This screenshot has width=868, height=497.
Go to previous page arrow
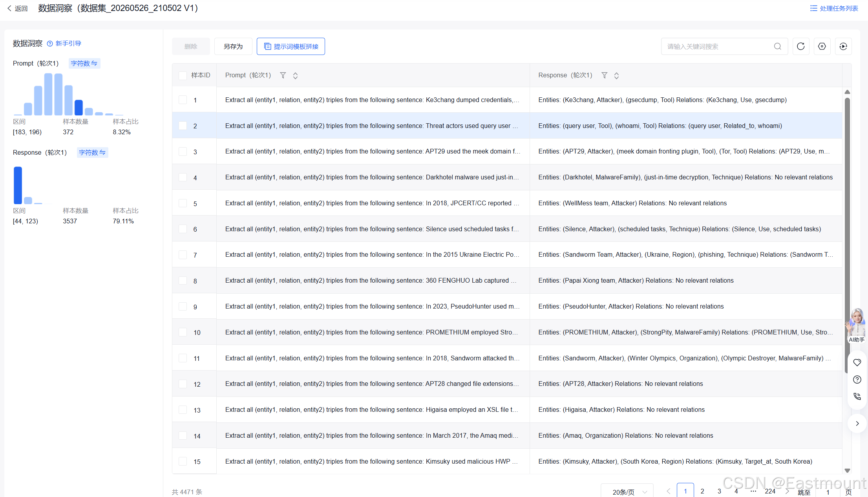(668, 491)
